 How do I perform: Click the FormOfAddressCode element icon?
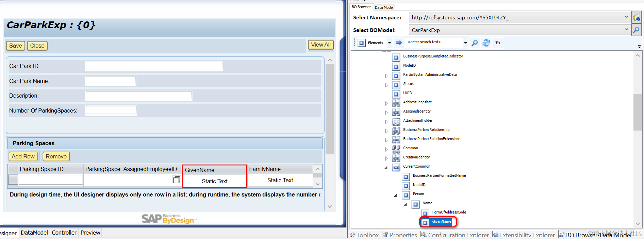tap(425, 214)
